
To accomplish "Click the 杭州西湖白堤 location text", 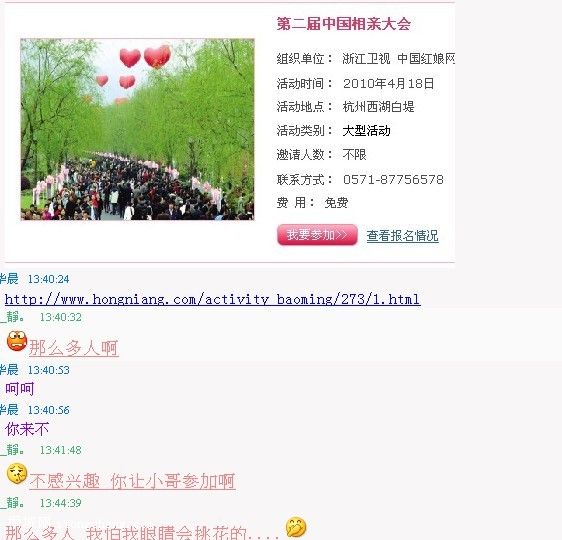I will coord(378,107).
